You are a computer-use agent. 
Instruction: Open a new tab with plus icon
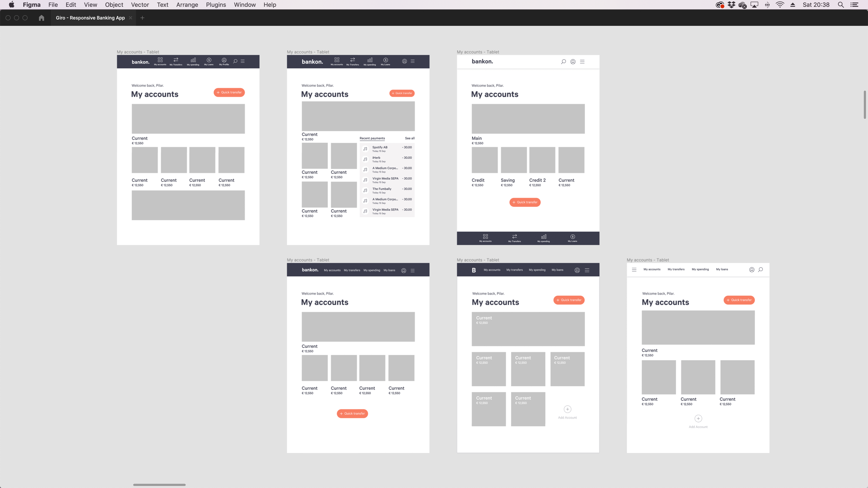tap(142, 18)
